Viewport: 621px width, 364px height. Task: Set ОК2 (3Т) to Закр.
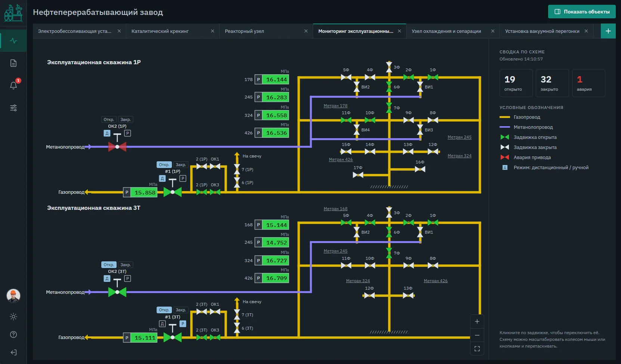[x=126, y=265]
